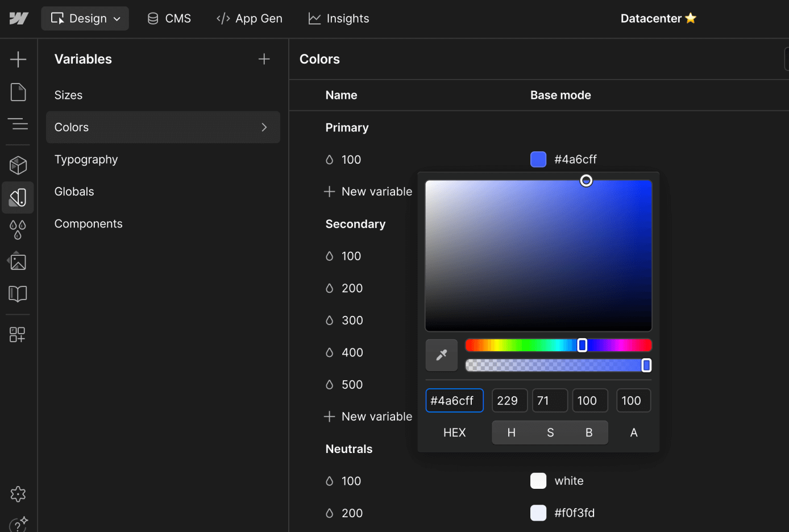Create a new variable collection with plus button
The width and height of the screenshot is (789, 532).
click(264, 59)
